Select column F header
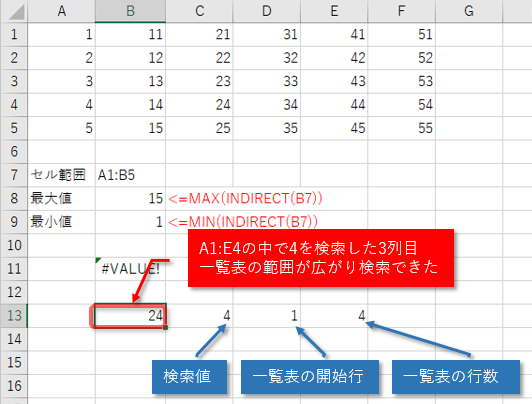 tap(402, 11)
